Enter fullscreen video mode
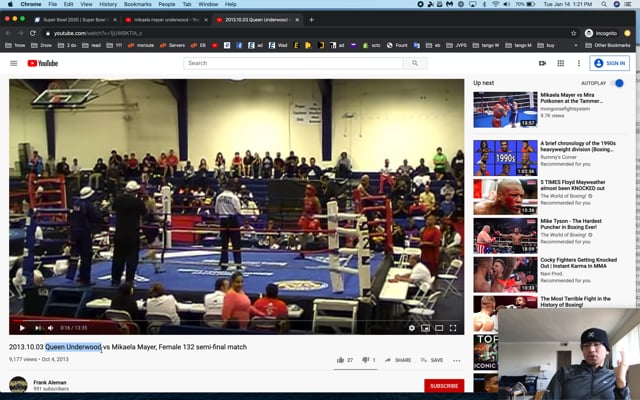 (x=453, y=328)
